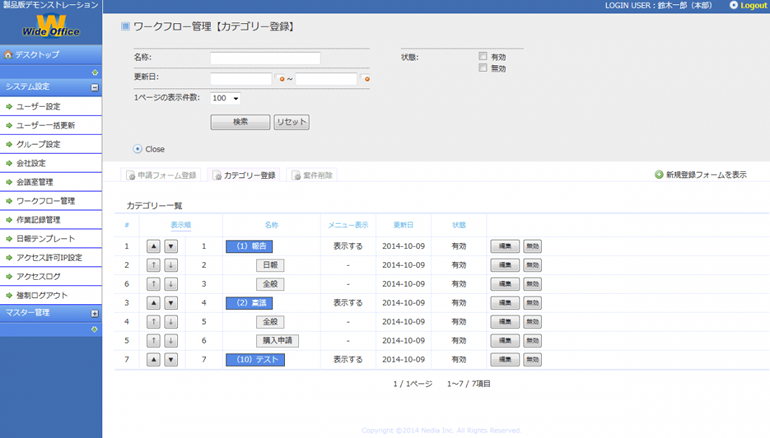770x438 pixels.
Task: Click the Wide Office logo
Action: point(51,27)
